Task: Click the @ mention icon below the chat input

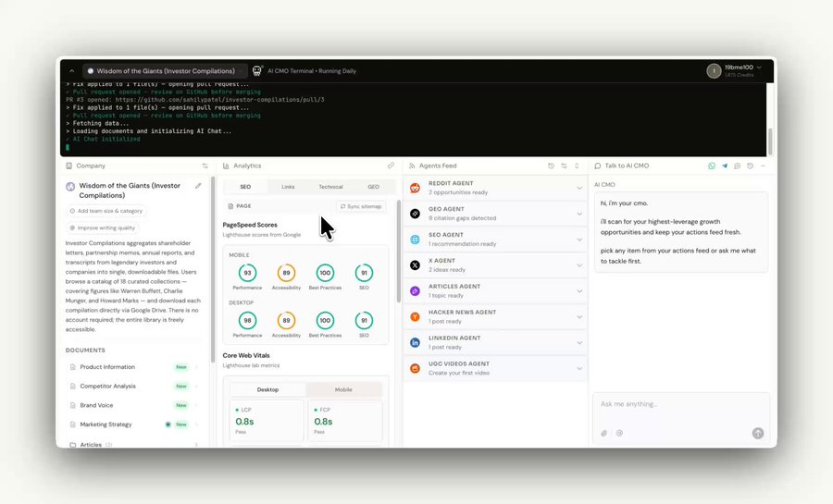Action: click(619, 434)
